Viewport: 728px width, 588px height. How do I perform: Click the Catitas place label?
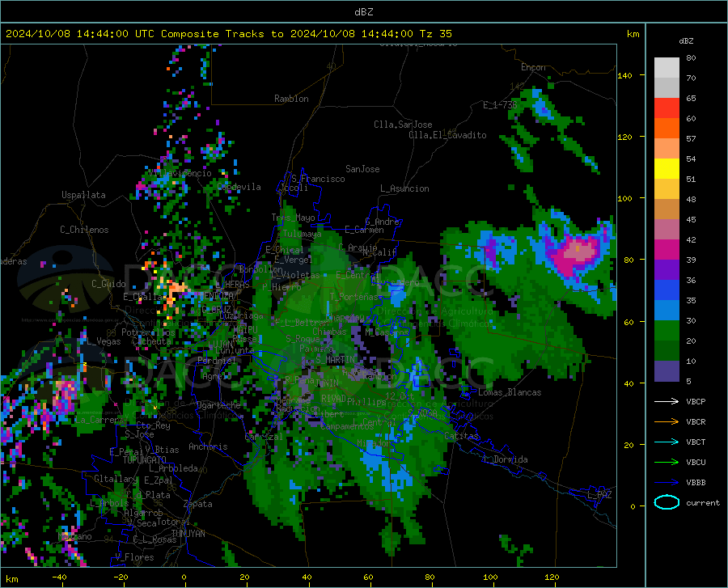tap(461, 436)
